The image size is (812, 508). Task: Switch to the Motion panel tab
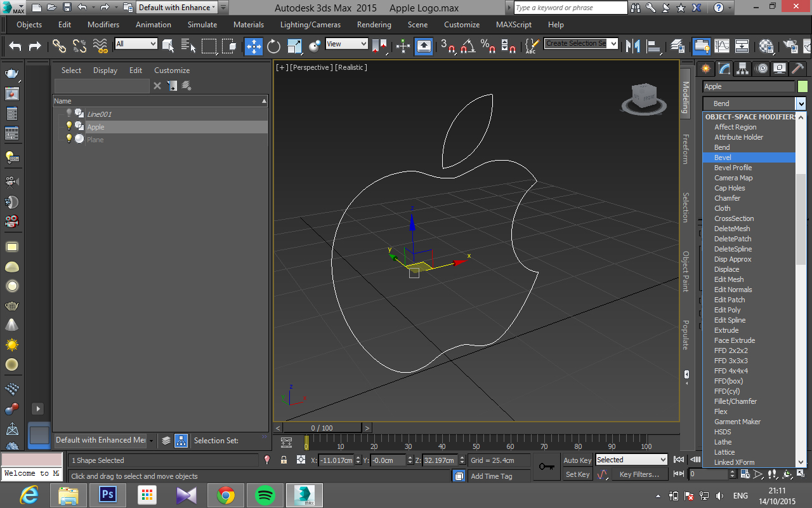click(x=761, y=69)
